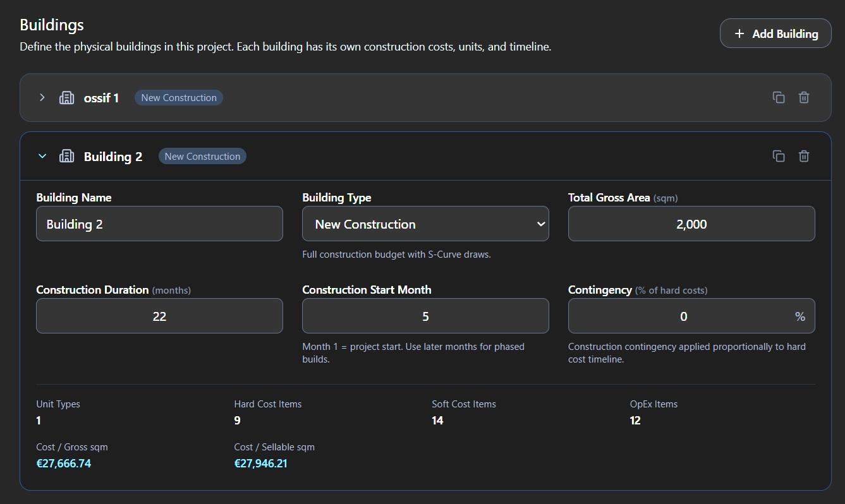Click the Contingency percentage field
The image size is (845, 504).
[x=683, y=316]
